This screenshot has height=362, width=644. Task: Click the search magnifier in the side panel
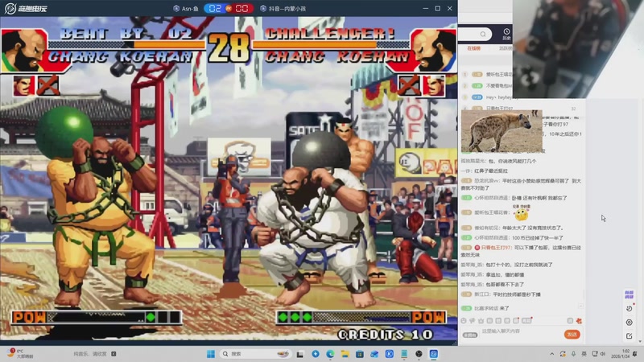click(x=483, y=34)
